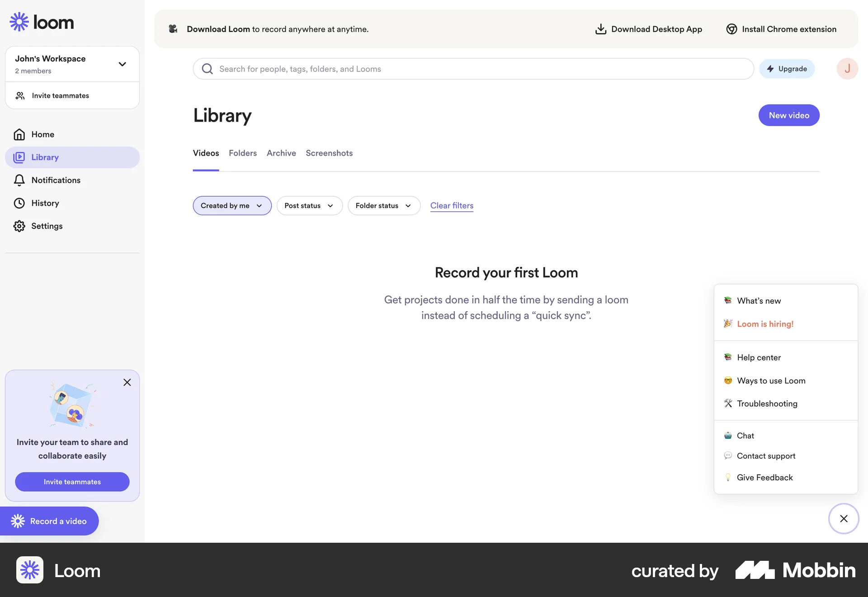This screenshot has height=597, width=868.
Task: Open the John's Workspace switcher chevron
Action: click(122, 64)
